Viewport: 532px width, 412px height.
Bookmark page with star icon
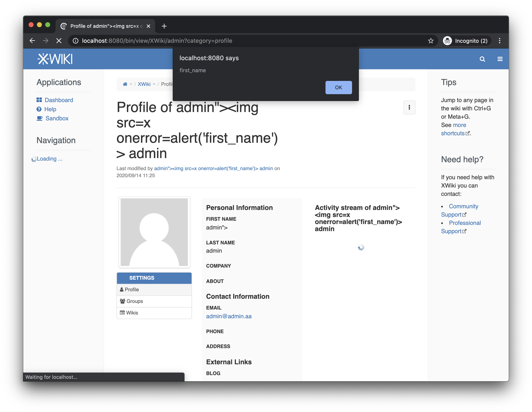[x=431, y=41]
